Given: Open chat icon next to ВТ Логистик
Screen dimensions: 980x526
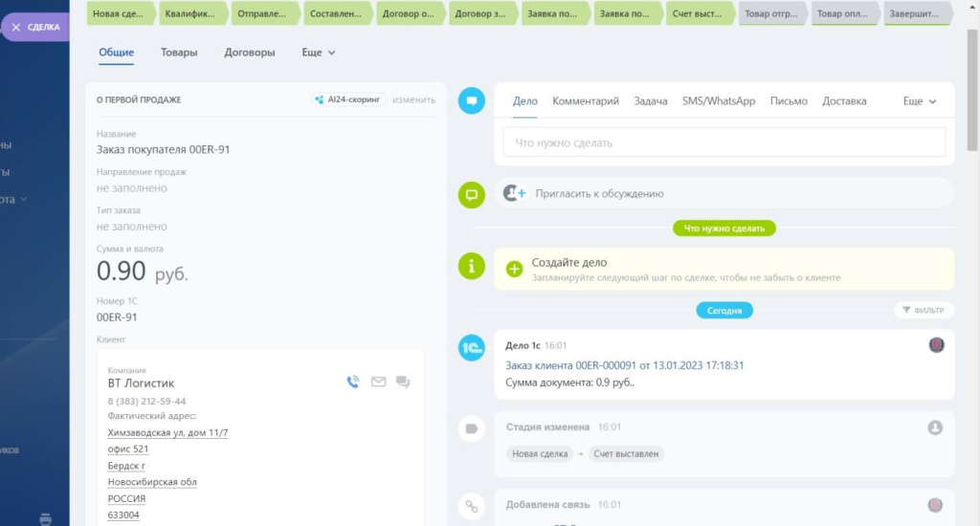Looking at the screenshot, I should click(403, 382).
